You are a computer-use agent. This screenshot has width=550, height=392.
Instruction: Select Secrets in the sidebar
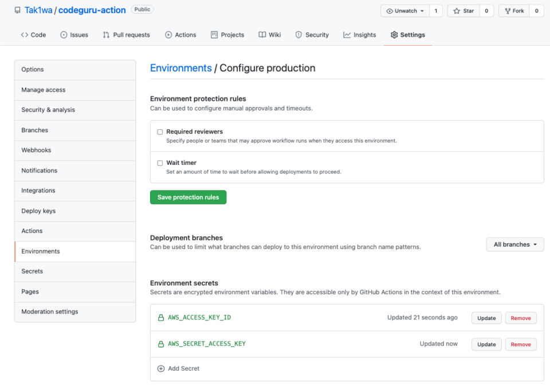point(32,271)
